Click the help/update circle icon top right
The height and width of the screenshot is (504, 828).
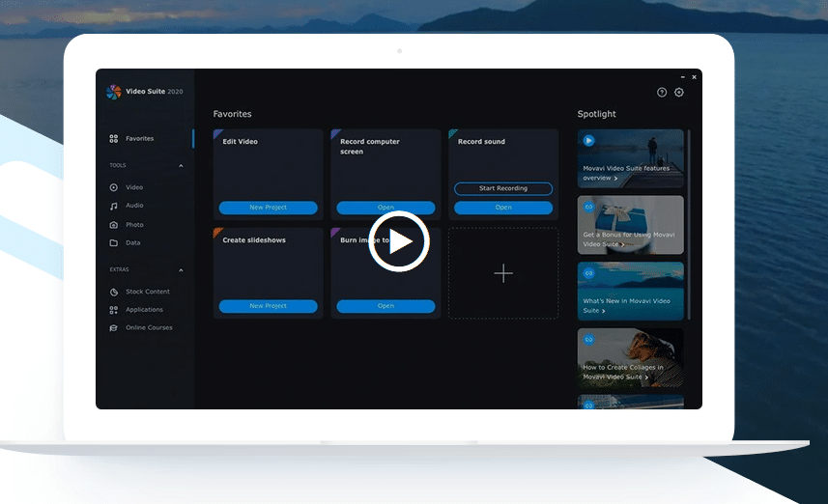pos(662,93)
